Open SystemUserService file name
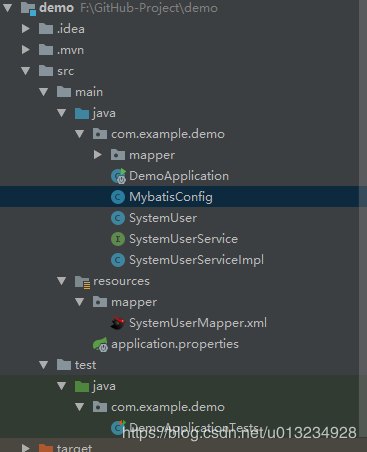Screen dimensions: 367x452 183,239
